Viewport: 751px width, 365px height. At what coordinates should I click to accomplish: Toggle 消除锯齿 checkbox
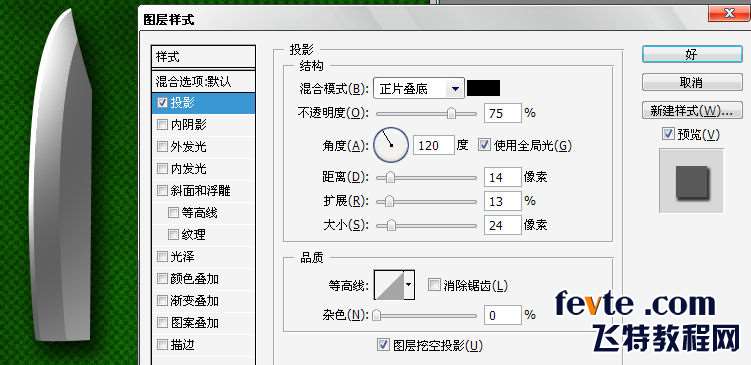pos(434,285)
